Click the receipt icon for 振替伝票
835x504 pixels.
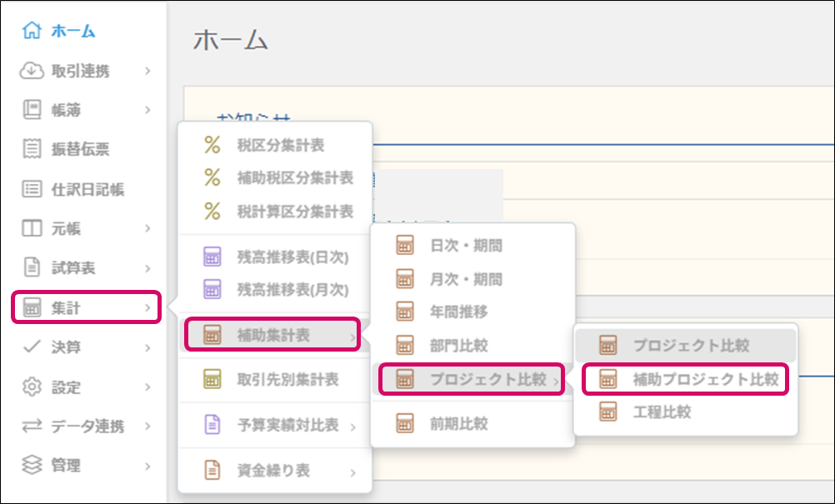pos(32,149)
